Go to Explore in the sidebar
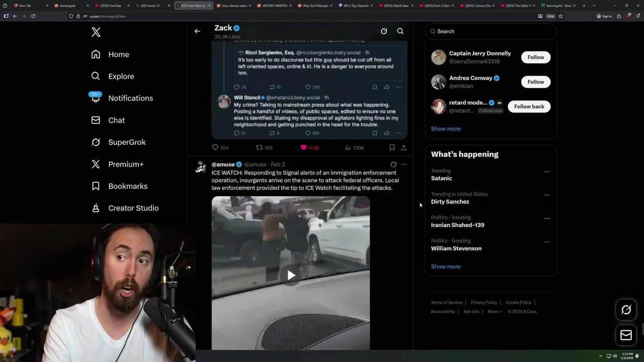 (x=113, y=76)
